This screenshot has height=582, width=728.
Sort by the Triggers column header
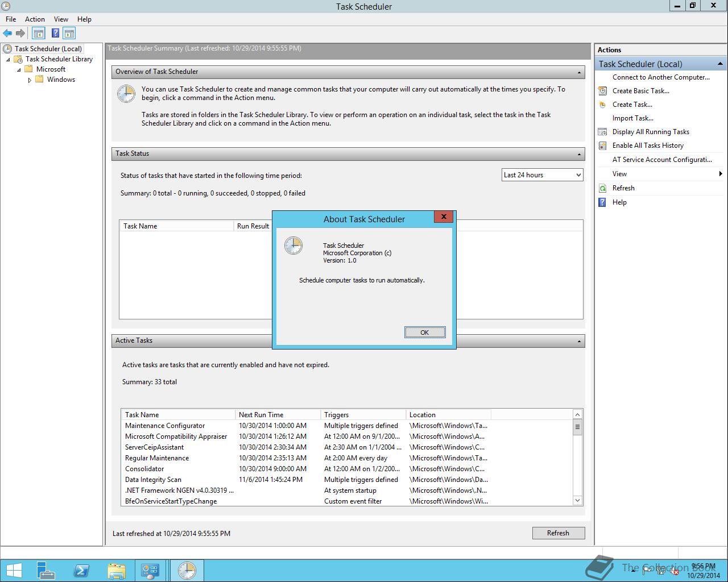(363, 415)
